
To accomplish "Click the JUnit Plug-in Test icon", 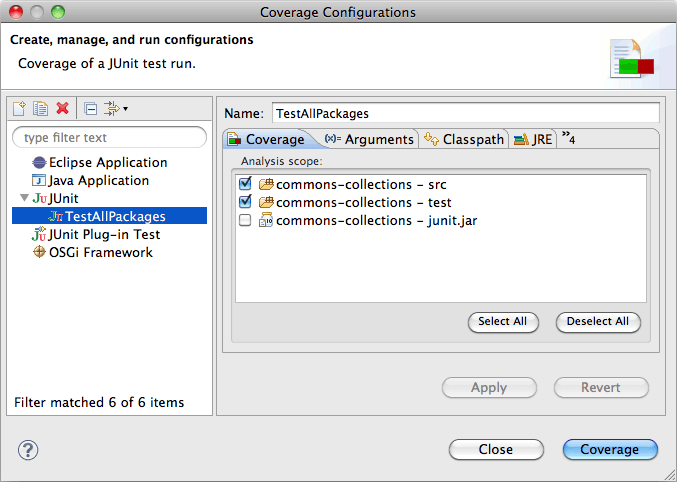I will pyautogui.click(x=39, y=234).
